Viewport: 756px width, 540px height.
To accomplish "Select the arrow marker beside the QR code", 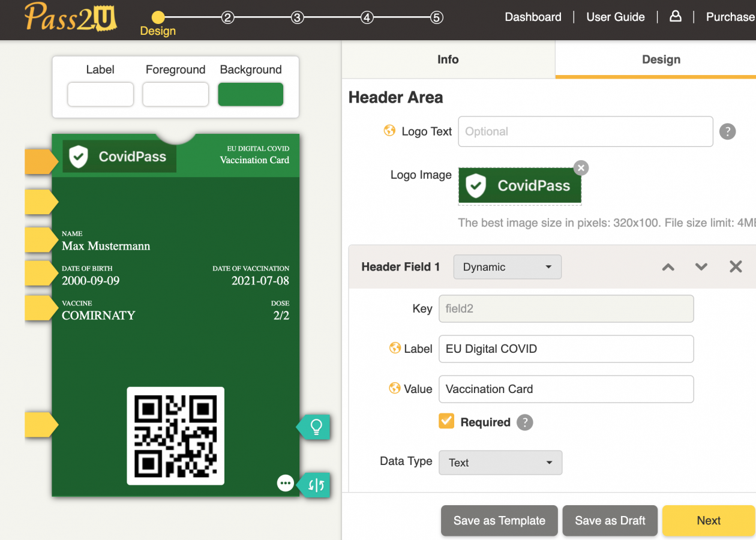I will pyautogui.click(x=41, y=425).
